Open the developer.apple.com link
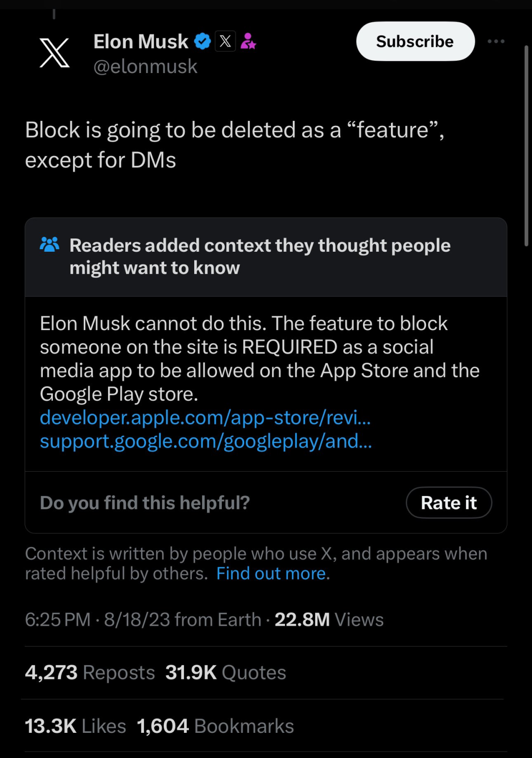Image resolution: width=532 pixels, height=758 pixels. 205,417
